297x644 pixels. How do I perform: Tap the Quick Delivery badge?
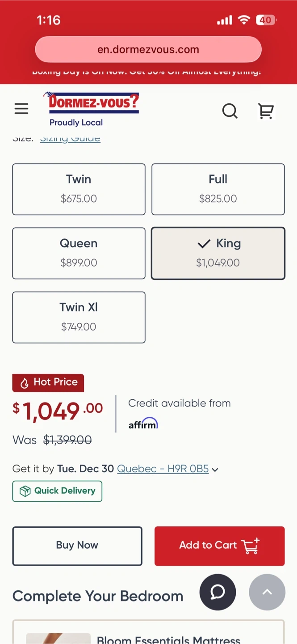(57, 491)
